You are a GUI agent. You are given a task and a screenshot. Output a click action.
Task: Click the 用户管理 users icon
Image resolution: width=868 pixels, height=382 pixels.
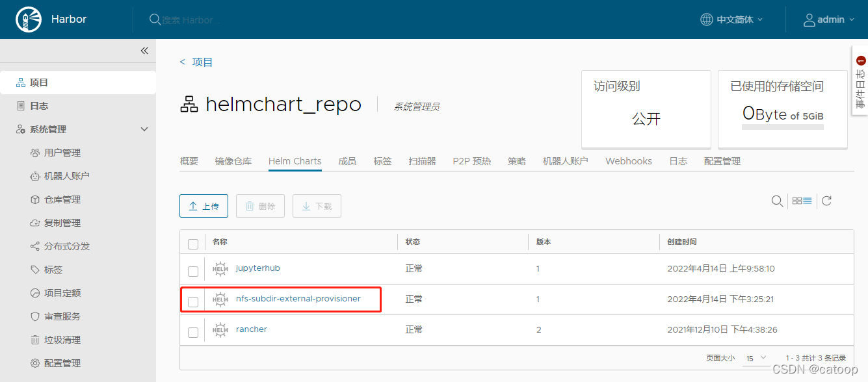[35, 153]
